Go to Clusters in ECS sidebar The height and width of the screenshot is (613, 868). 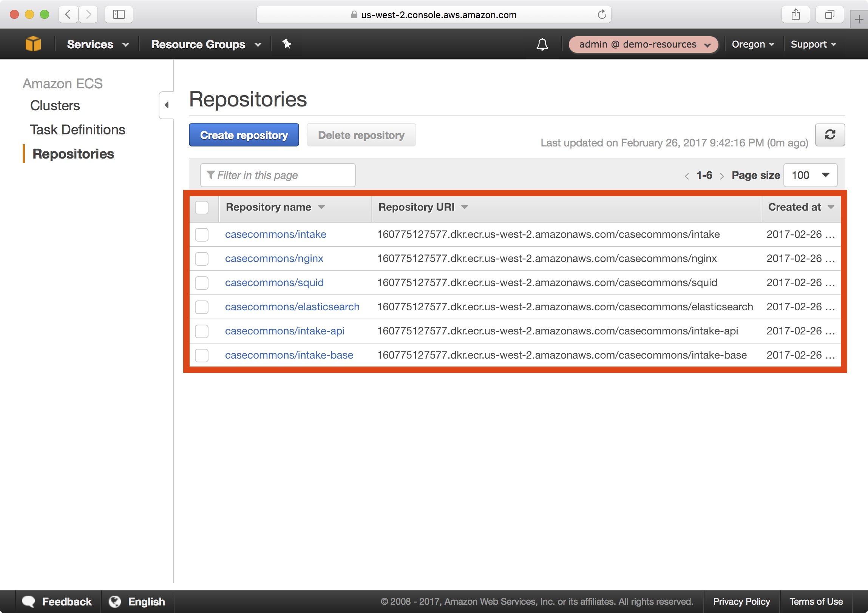coord(55,105)
